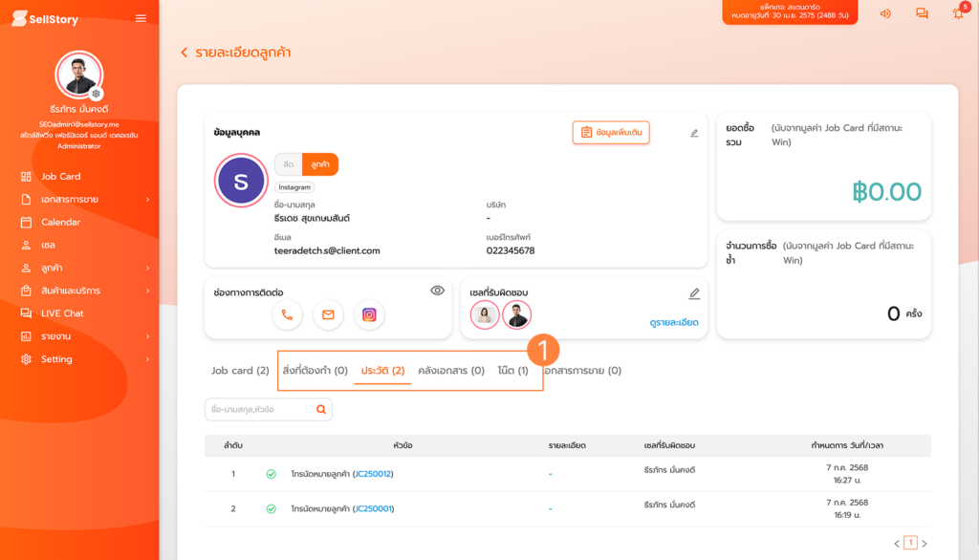Expand Setting sidebar submenu arrow
The height and width of the screenshot is (560, 979).
tap(147, 359)
